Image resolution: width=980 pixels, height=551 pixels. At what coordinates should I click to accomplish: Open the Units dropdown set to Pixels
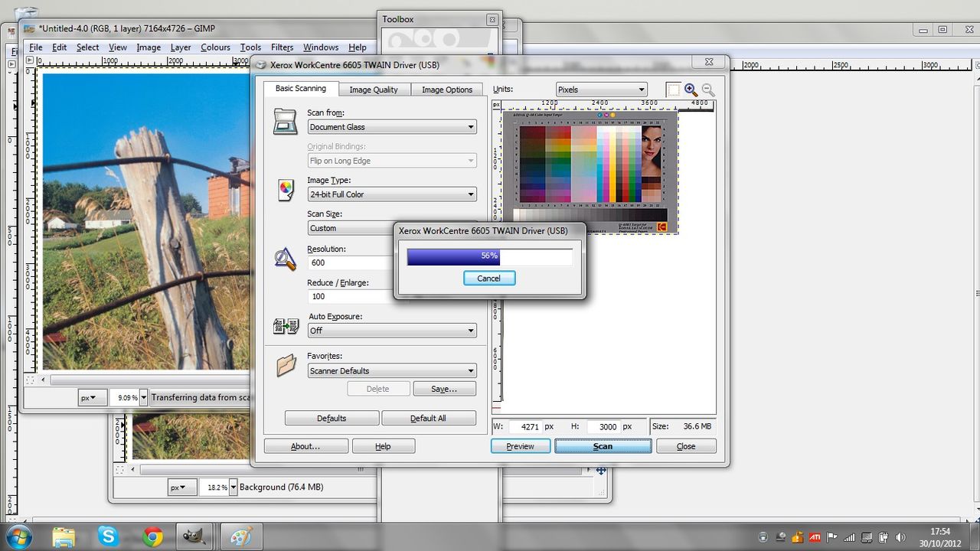pos(601,90)
